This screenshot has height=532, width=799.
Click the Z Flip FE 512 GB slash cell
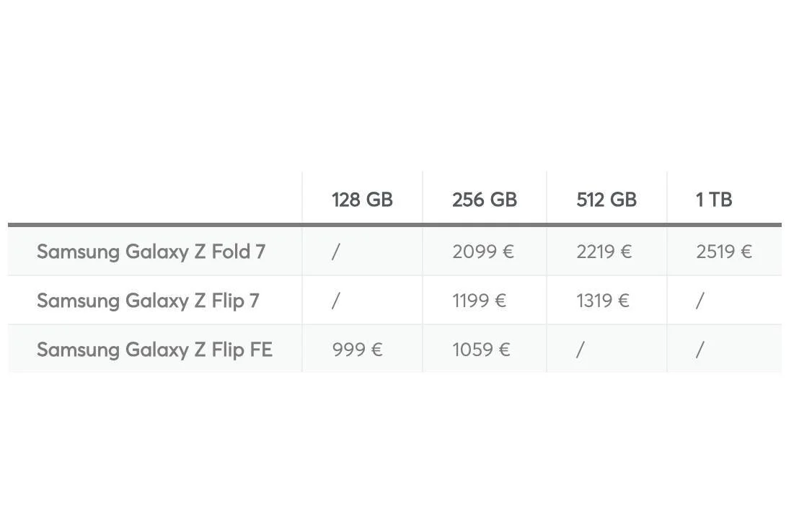tap(580, 350)
